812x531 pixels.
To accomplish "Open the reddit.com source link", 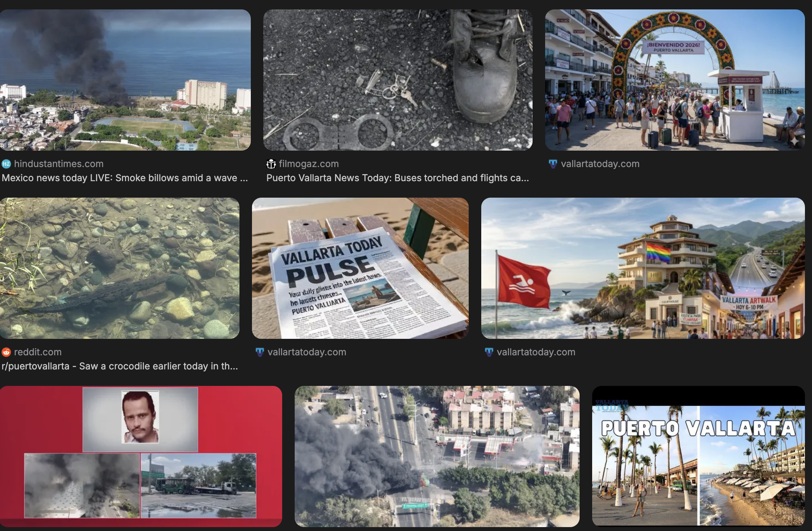I will 38,352.
